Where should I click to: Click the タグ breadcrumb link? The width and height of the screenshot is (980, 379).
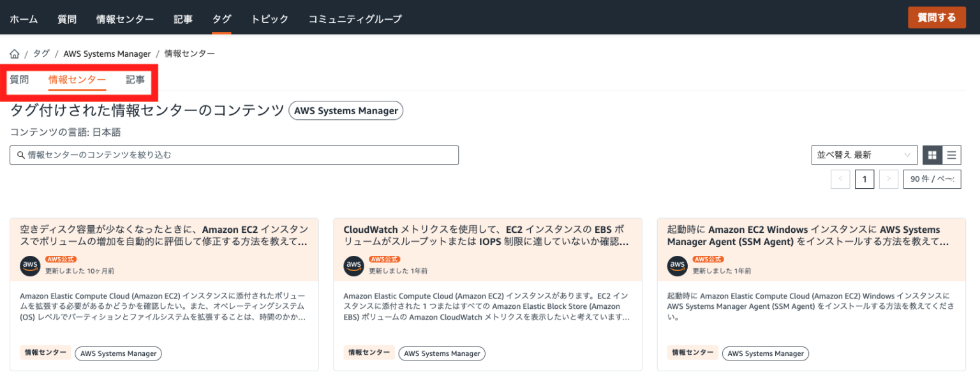41,53
